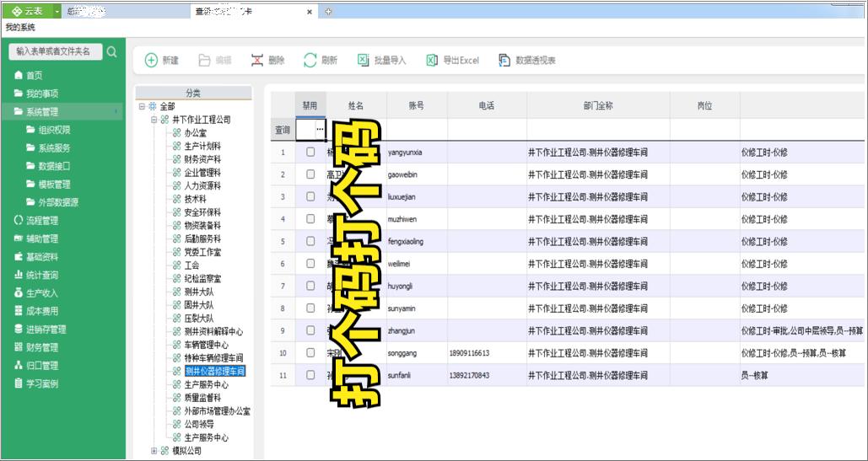The height and width of the screenshot is (461, 868).
Task: Select 特种车辆修理车间 in the tree
Action: (x=213, y=358)
